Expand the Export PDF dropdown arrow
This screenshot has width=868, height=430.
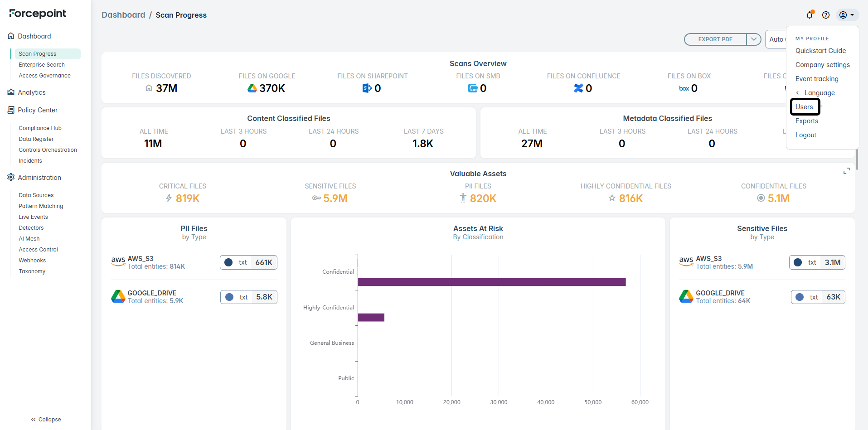coord(753,39)
